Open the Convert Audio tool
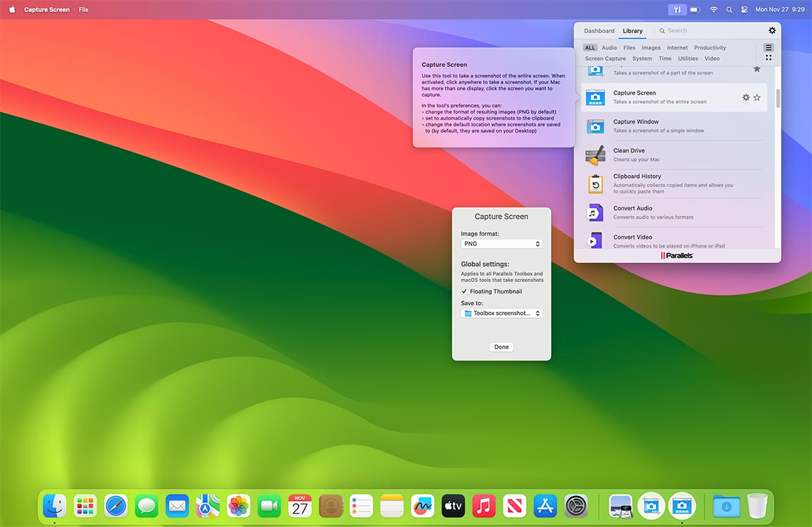Screen dimensions: 812x527 633,212
